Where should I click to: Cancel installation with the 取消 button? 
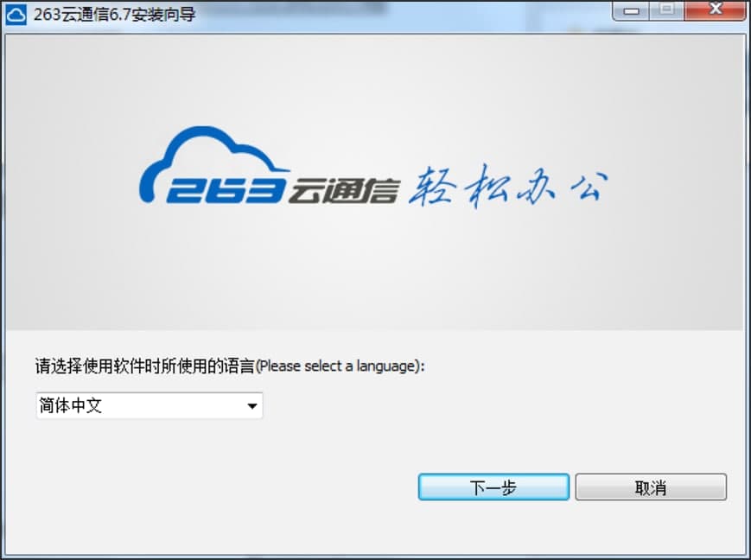point(651,487)
